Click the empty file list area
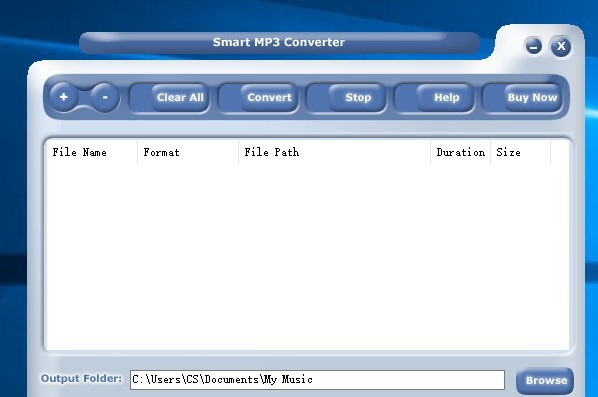 pyautogui.click(x=307, y=257)
